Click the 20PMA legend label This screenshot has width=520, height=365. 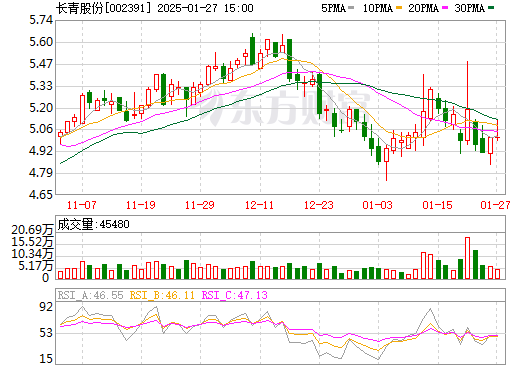(423, 8)
